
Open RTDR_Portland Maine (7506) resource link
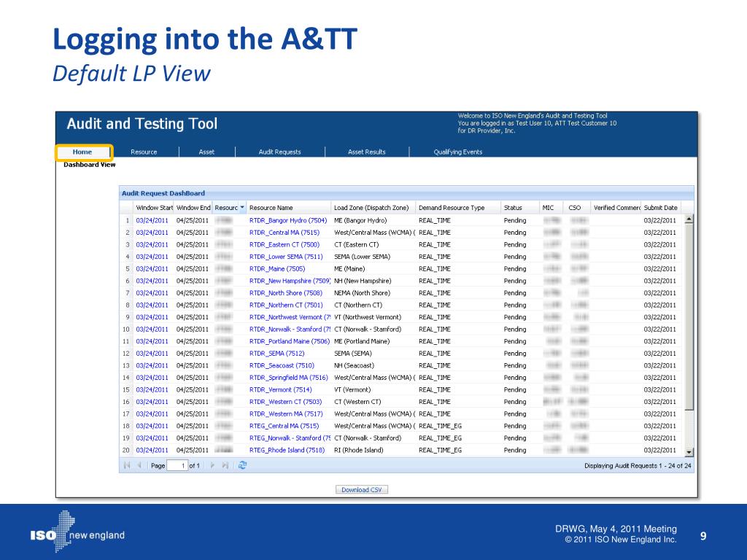(290, 341)
